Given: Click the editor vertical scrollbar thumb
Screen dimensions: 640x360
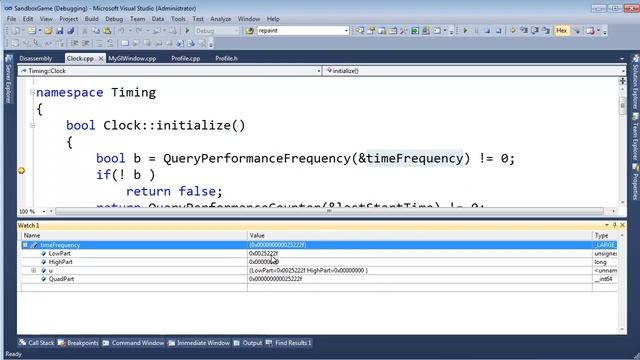Looking at the screenshot, I should tap(622, 105).
